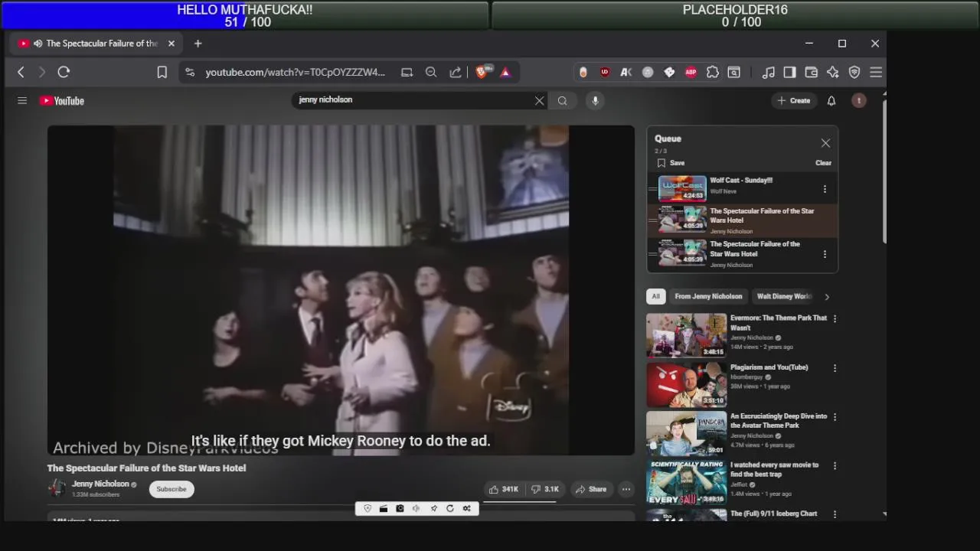Click the clapperboard icon in floating toolbar

point(384,509)
